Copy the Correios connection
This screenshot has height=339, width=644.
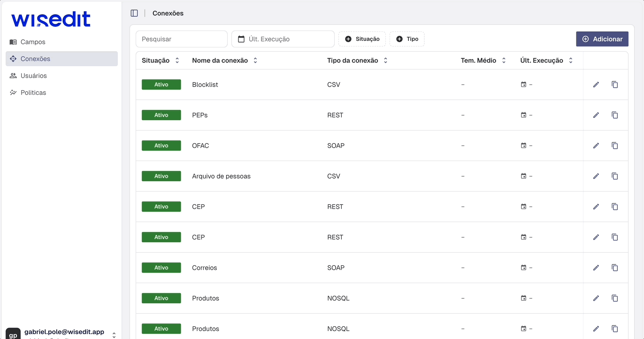pos(615,268)
